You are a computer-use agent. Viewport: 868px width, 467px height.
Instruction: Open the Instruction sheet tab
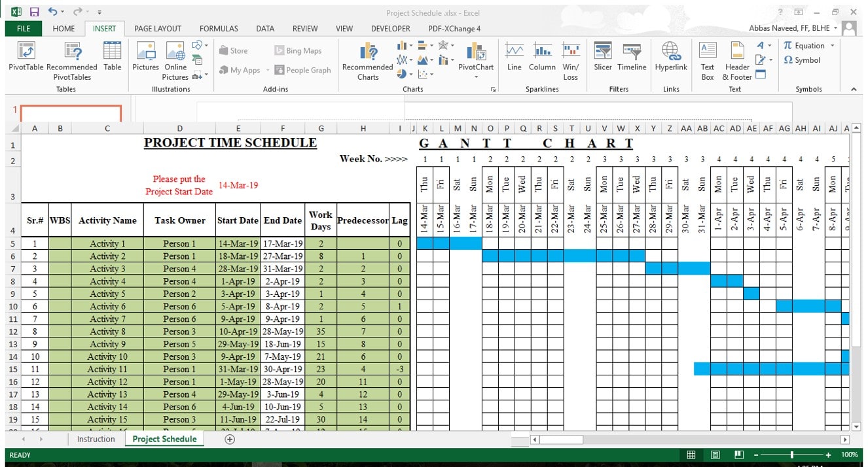(96, 439)
